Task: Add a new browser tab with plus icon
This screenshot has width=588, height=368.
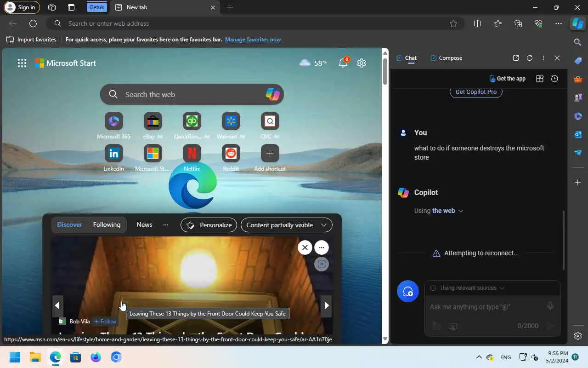Action: pos(230,7)
